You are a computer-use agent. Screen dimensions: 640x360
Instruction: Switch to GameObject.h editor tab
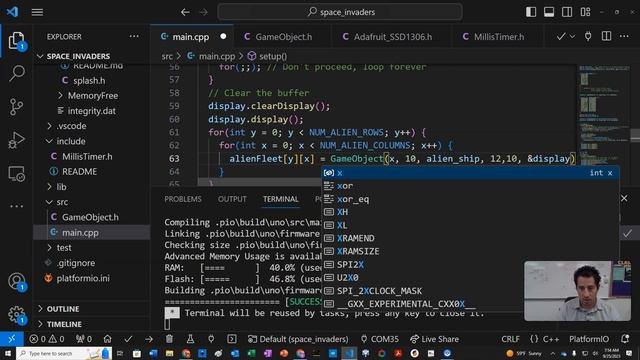click(x=283, y=37)
